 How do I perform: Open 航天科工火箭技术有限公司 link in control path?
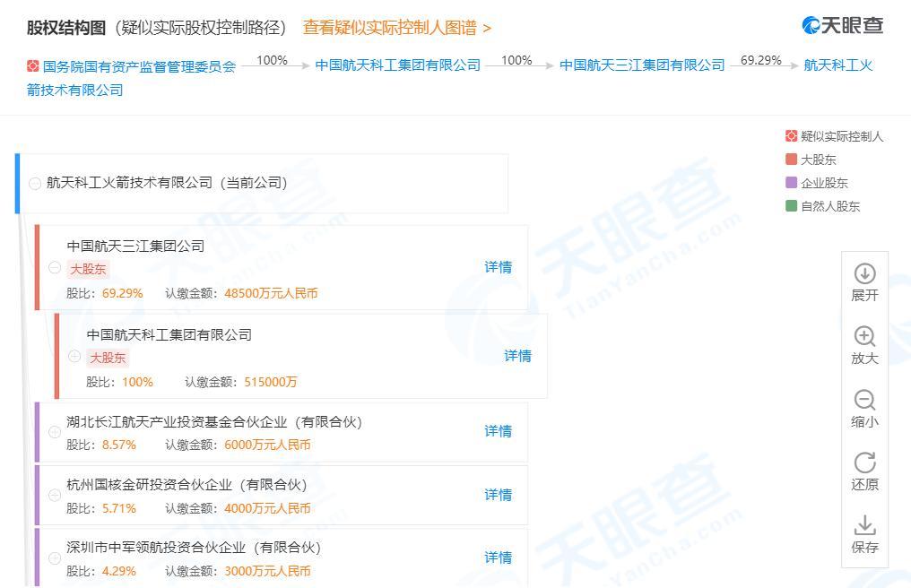[837, 65]
